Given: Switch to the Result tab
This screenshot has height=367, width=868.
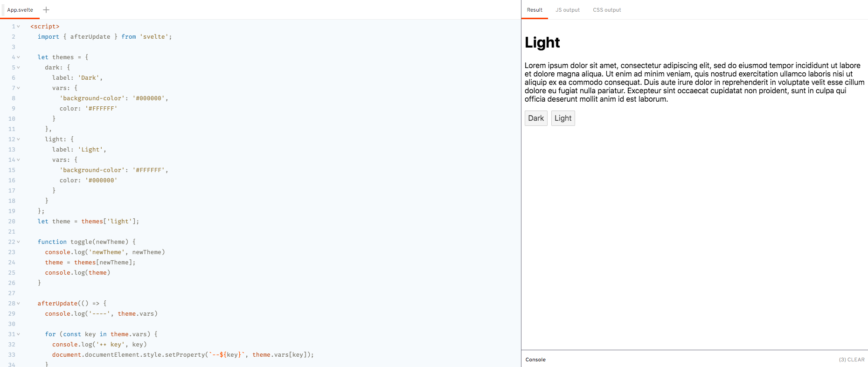Looking at the screenshot, I should point(535,10).
